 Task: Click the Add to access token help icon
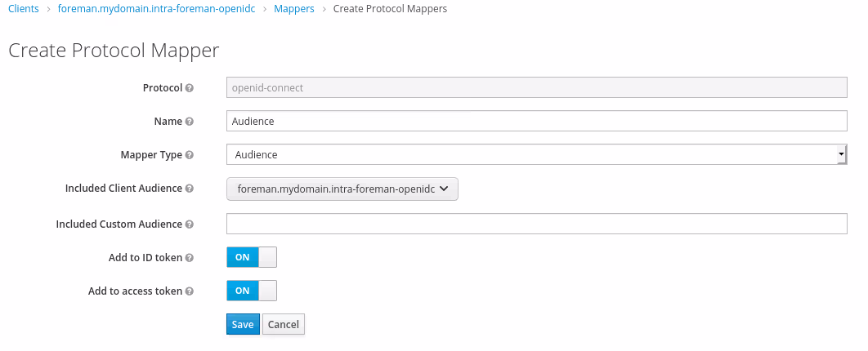[190, 291]
